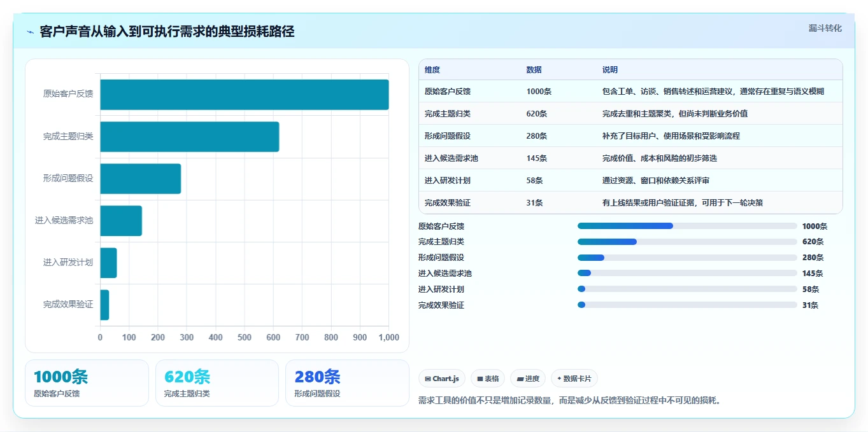Click the 表格 chip
Screen dimensions: 868x432
pyautogui.click(x=488, y=379)
